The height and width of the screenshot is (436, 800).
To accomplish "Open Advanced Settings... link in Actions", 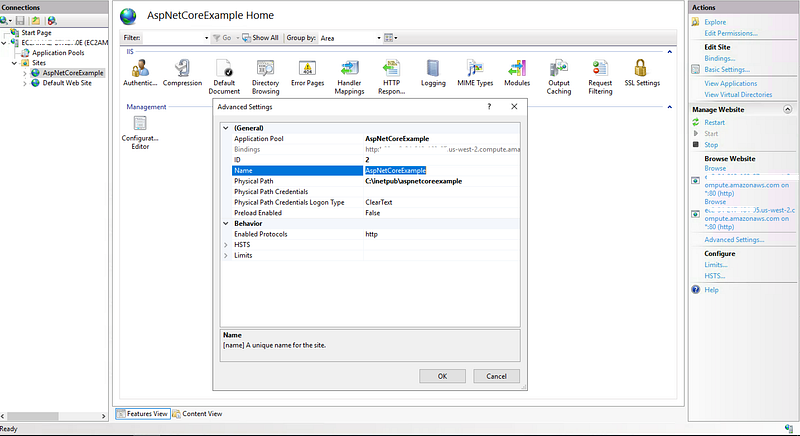I will (x=734, y=240).
